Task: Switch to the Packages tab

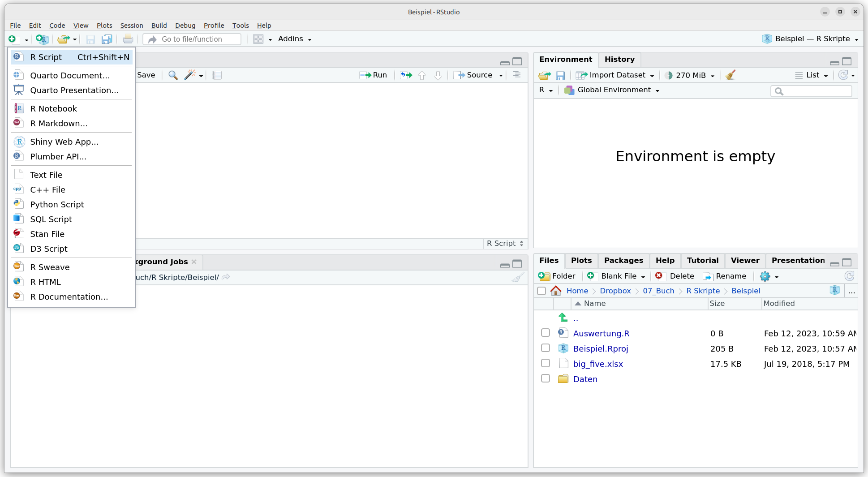Action: point(623,261)
